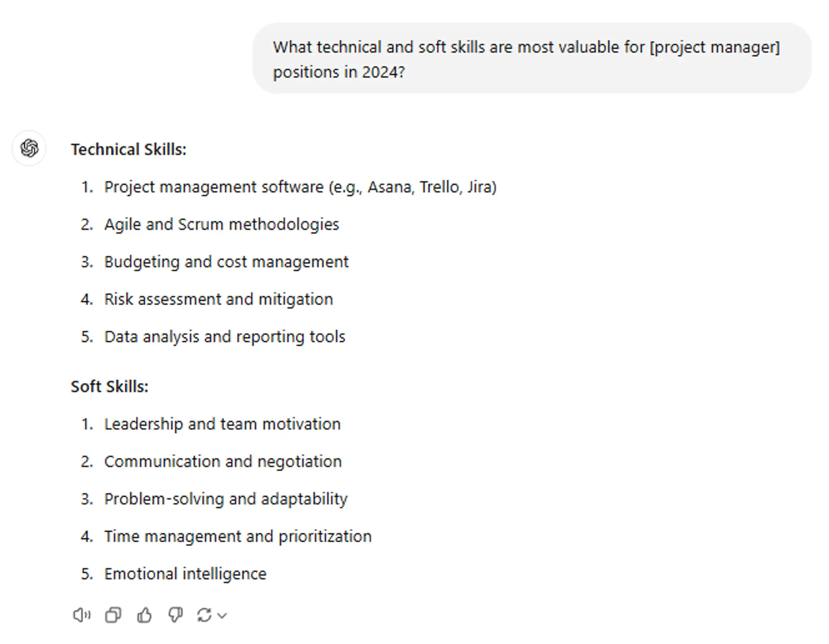Image resolution: width=829 pixels, height=644 pixels.
Task: Click "Budgeting and cost management" item
Action: 226,262
